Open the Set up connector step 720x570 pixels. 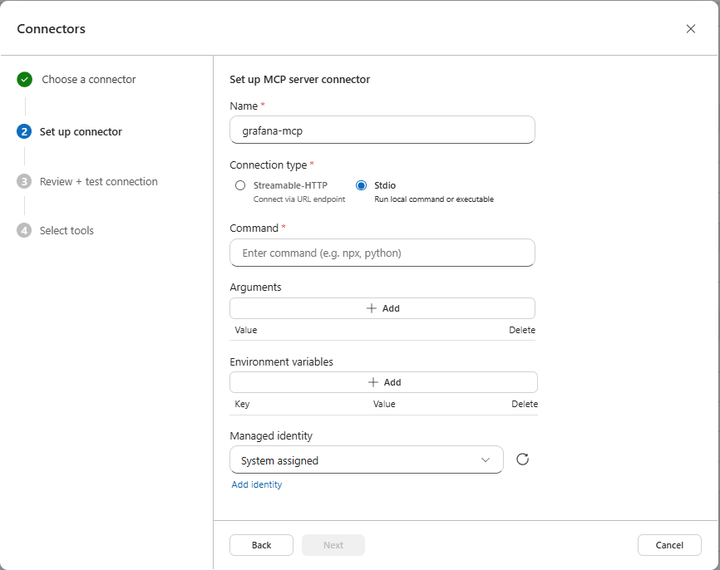coord(81,132)
